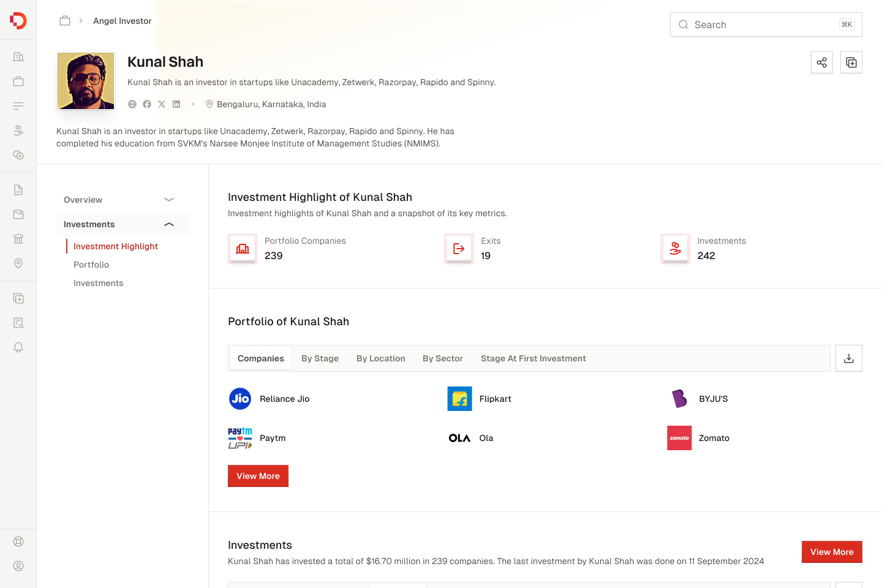Open the briefcase icon in left sidebar
Image resolution: width=882 pixels, height=588 pixels.
[18, 81]
